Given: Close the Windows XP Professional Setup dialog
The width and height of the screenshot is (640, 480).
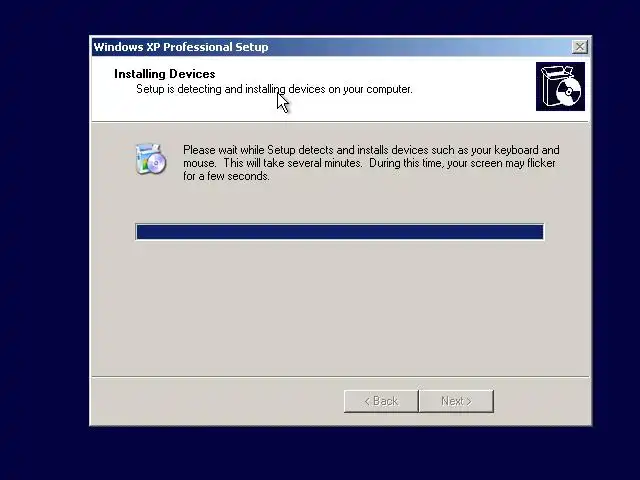Looking at the screenshot, I should 580,47.
